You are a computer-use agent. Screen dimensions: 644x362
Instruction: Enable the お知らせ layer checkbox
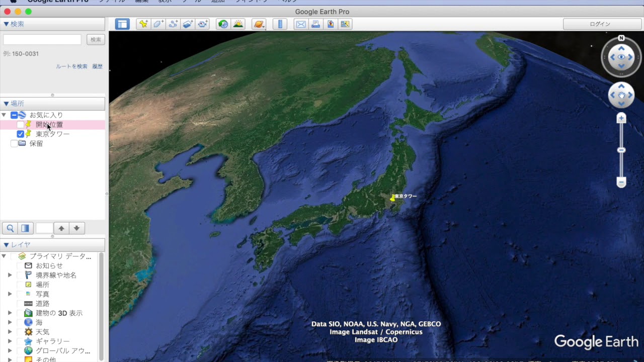tap(20, 265)
